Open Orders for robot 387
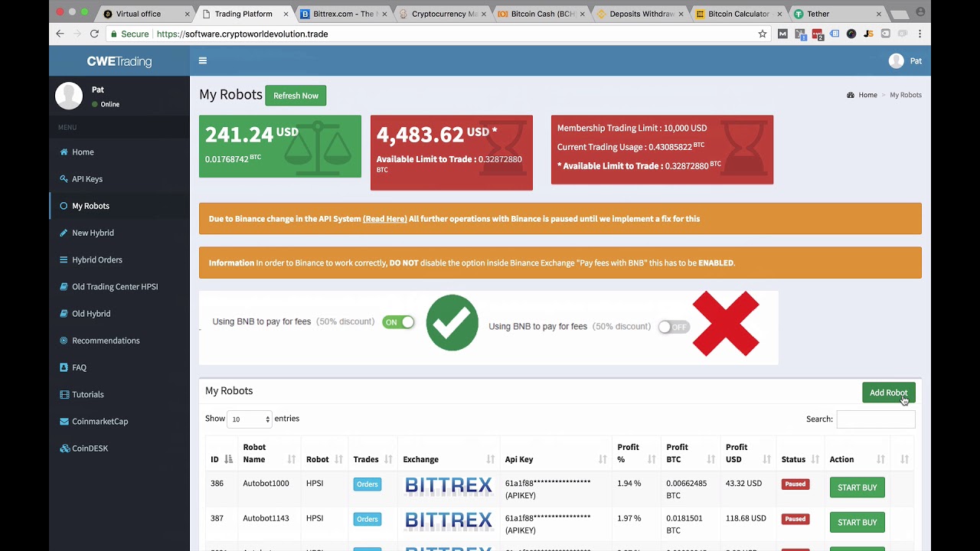 tap(367, 519)
